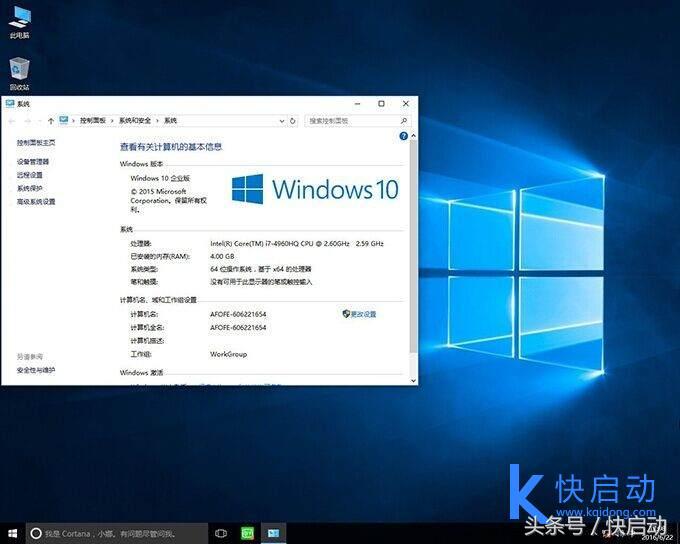This screenshot has width=680, height=544.
Task: Open recent locations dropdown arrow
Action: [40, 121]
